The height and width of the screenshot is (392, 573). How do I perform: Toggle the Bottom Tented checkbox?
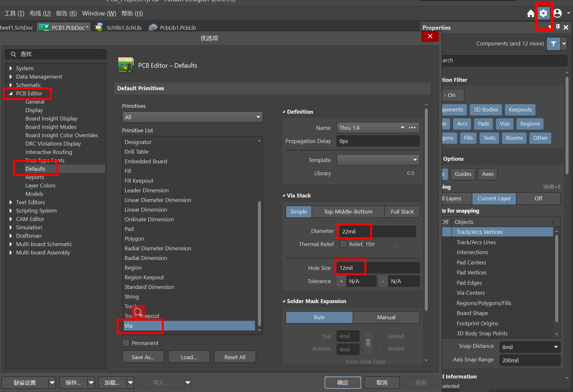coord(380,348)
